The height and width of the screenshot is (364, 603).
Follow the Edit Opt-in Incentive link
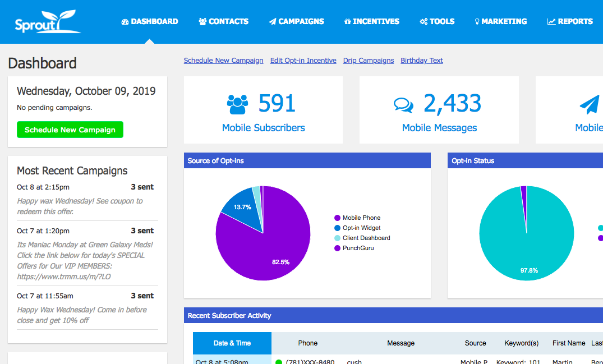pos(303,61)
